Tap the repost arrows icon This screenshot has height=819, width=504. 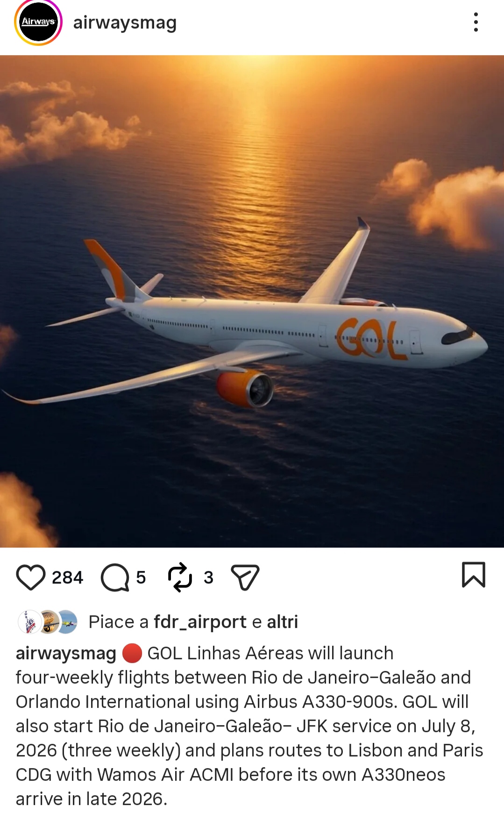(x=180, y=577)
